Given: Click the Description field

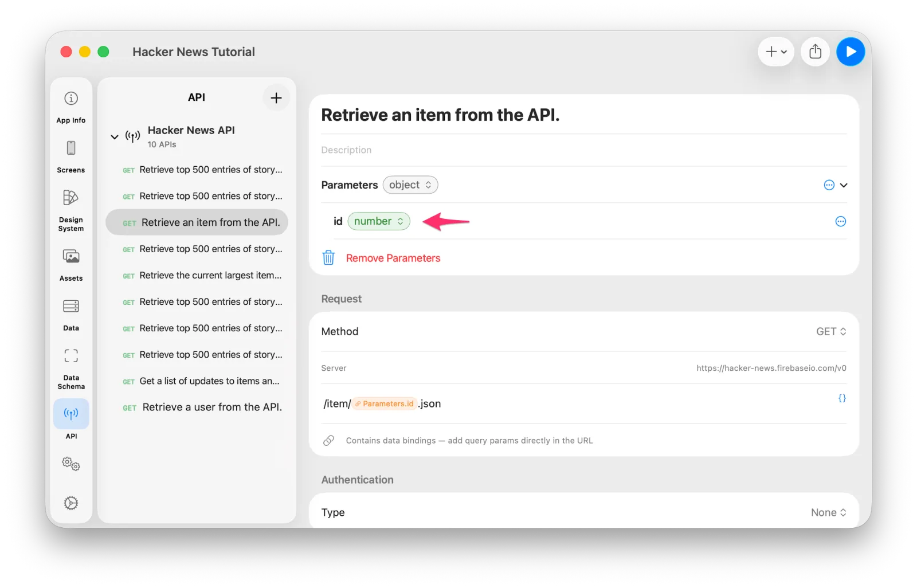Looking at the screenshot, I should (583, 150).
